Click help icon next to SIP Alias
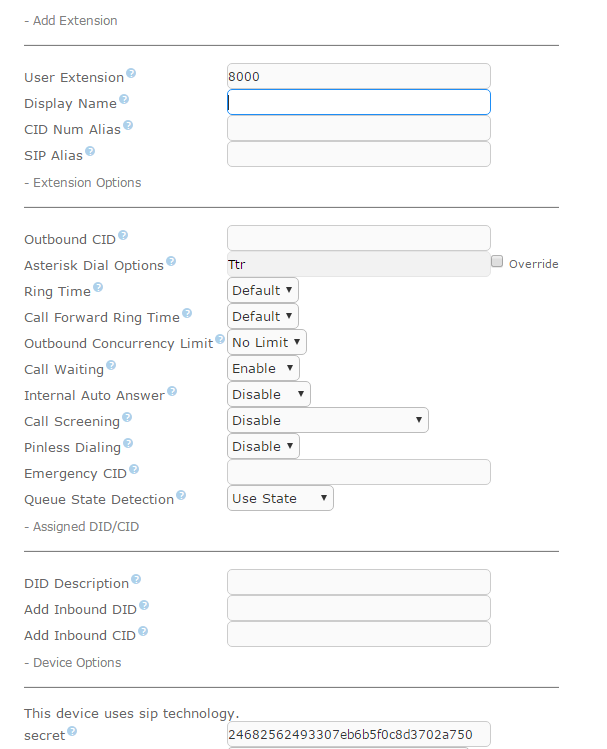This screenshot has width=607, height=749. [x=90, y=152]
